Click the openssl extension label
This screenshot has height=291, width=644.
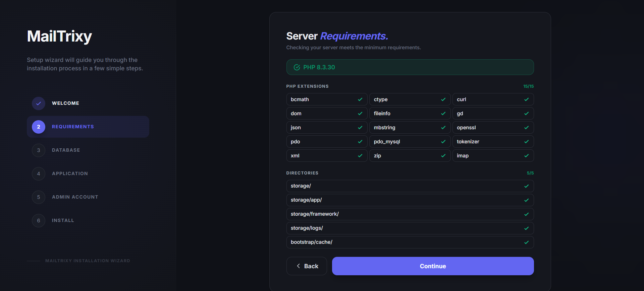click(x=466, y=128)
